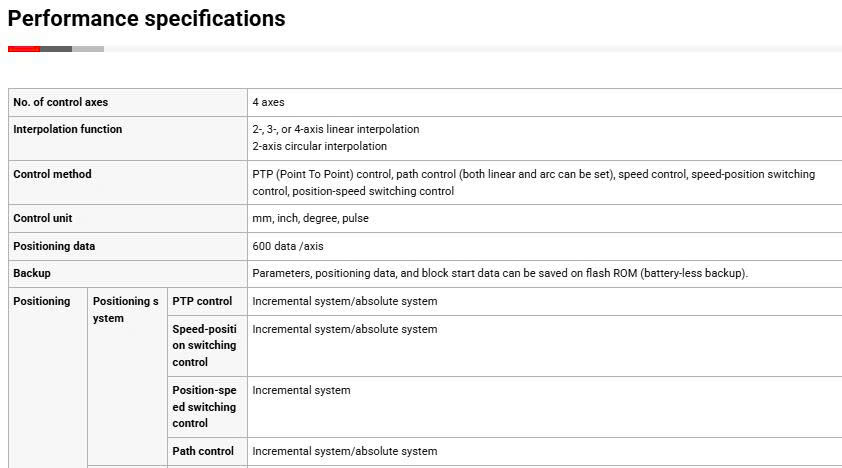Select the "Backup" row label
The image size is (842, 468).
(31, 273)
